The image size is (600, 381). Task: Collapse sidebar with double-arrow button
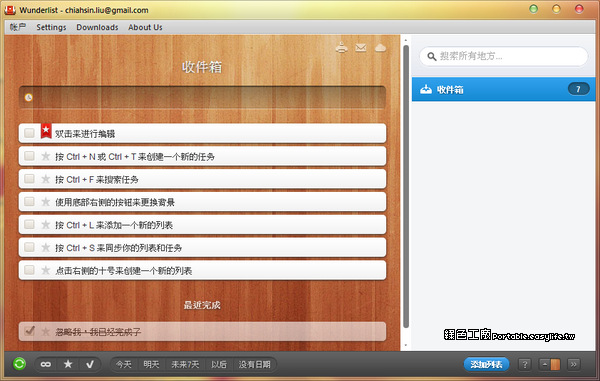[x=574, y=364]
